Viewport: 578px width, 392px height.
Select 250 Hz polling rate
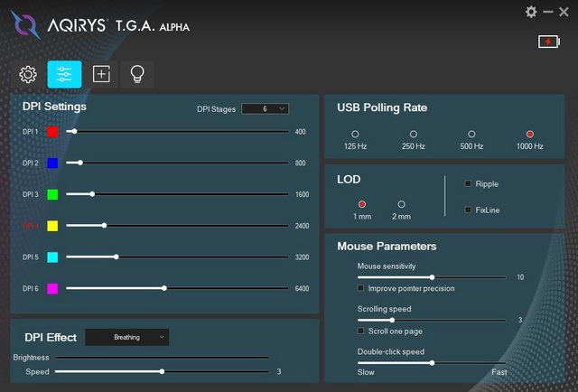414,134
